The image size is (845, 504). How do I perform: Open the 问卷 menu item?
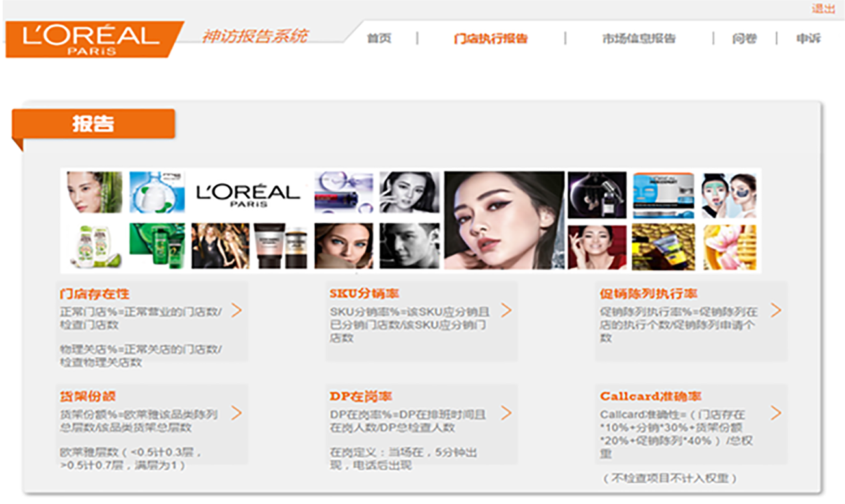pos(744,38)
